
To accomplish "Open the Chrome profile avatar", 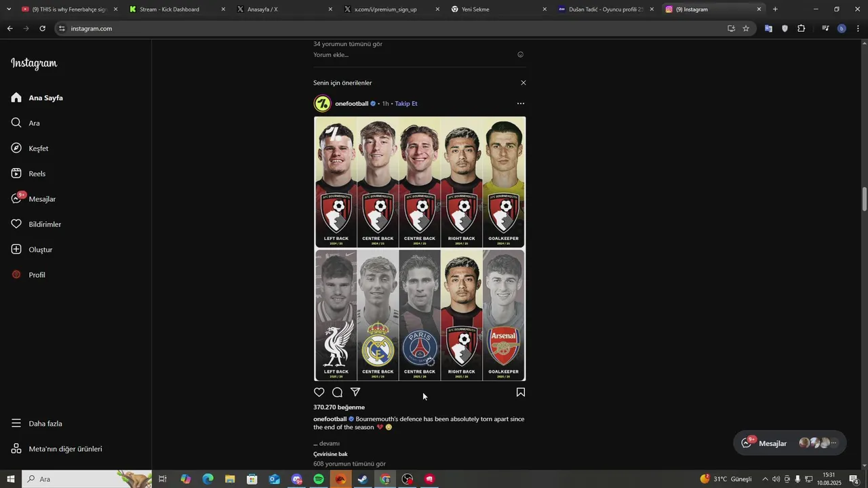I will (842, 28).
